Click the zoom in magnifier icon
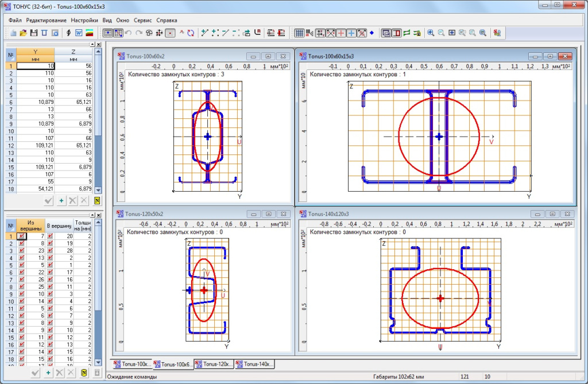The image size is (588, 384). [431, 33]
